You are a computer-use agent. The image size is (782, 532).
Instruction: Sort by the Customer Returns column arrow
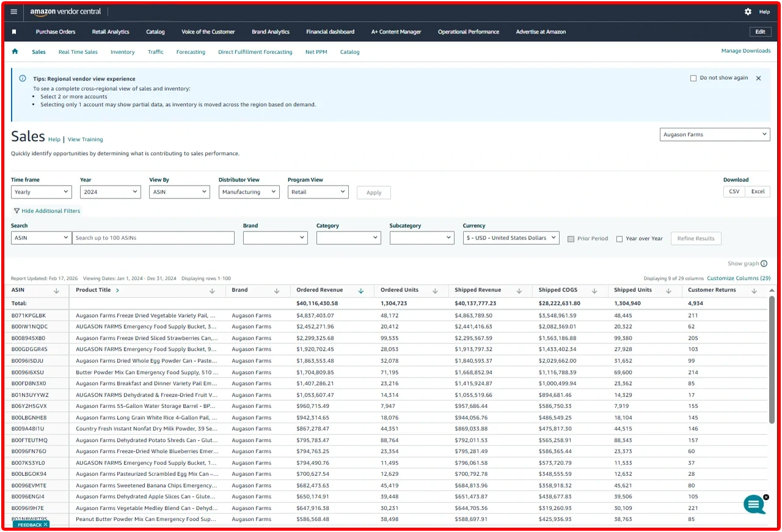click(754, 291)
